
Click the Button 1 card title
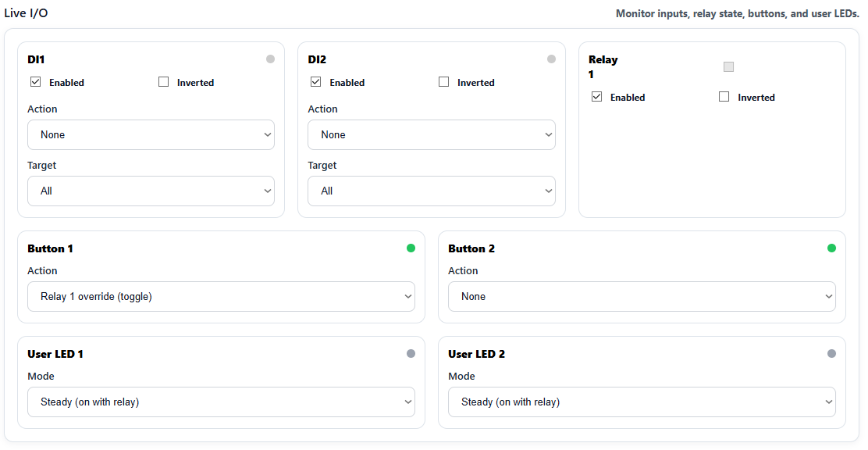[51, 248]
